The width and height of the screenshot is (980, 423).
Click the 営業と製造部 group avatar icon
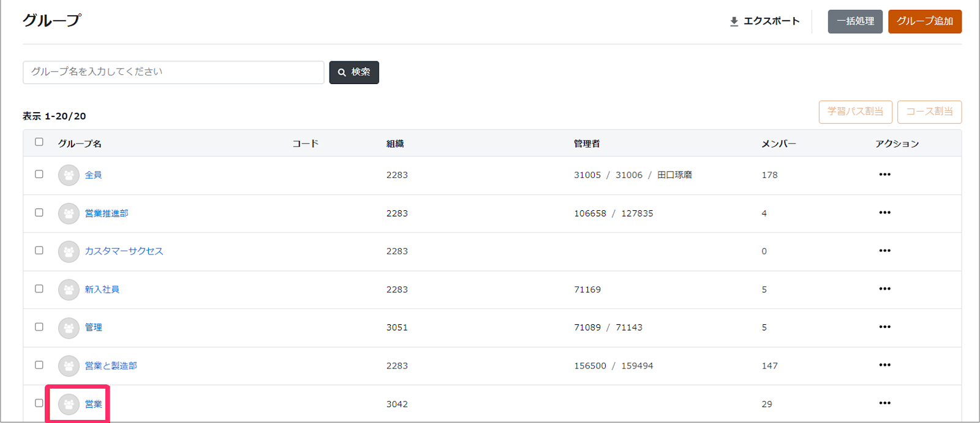[69, 366]
